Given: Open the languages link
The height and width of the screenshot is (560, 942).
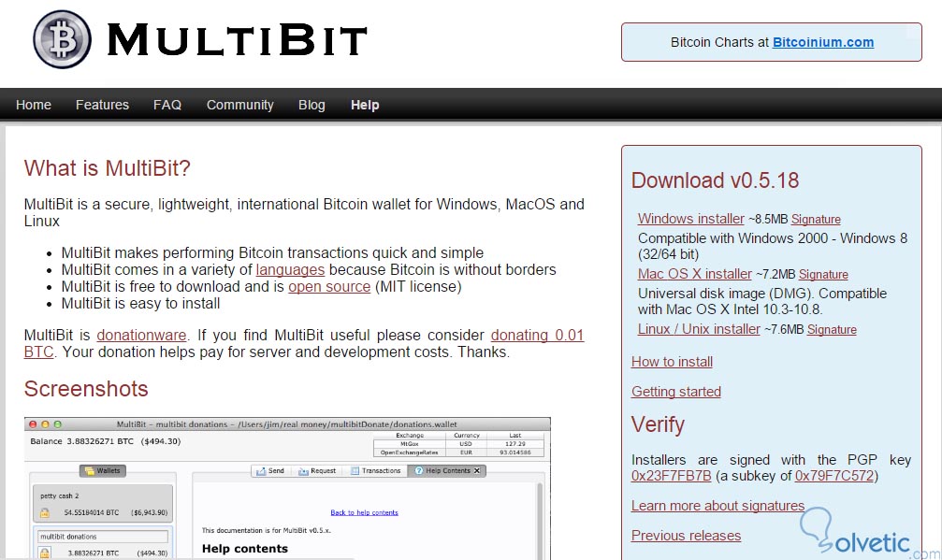Looking at the screenshot, I should point(290,269).
